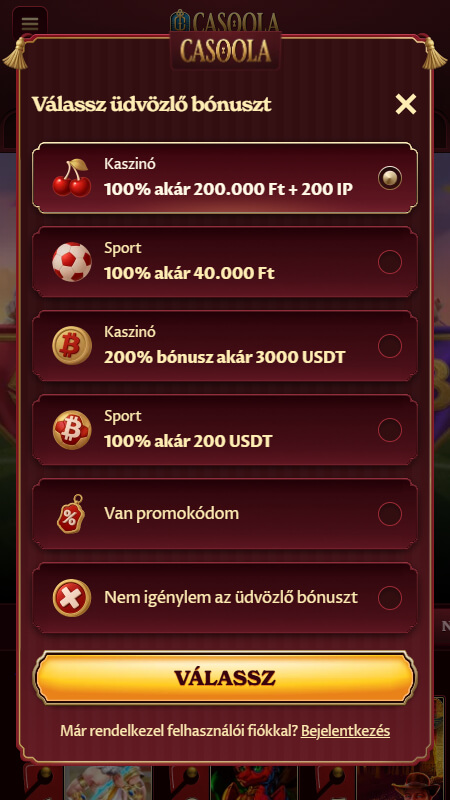This screenshot has width=450, height=800.
Task: Select Sport 100% akár 200 USDT radio
Action: click(x=390, y=430)
